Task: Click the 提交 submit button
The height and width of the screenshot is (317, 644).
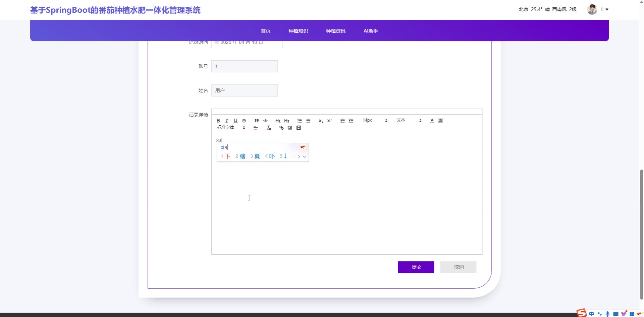Action: [x=416, y=267]
